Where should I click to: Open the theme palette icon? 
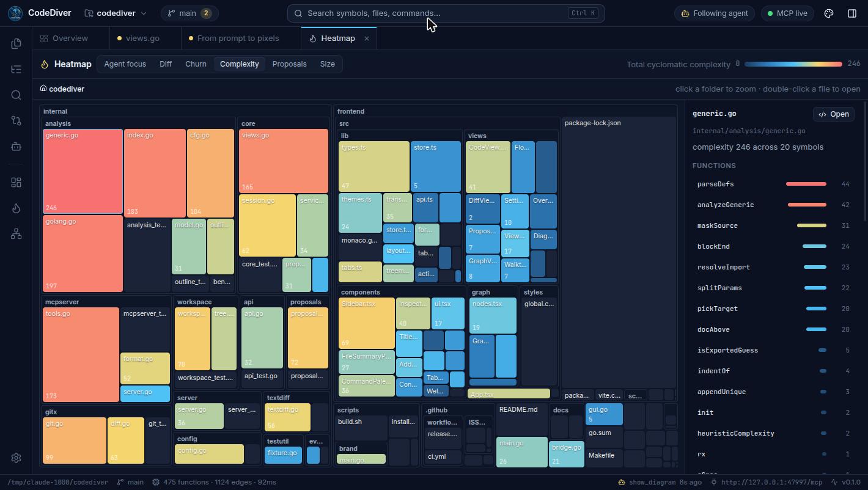pyautogui.click(x=829, y=13)
